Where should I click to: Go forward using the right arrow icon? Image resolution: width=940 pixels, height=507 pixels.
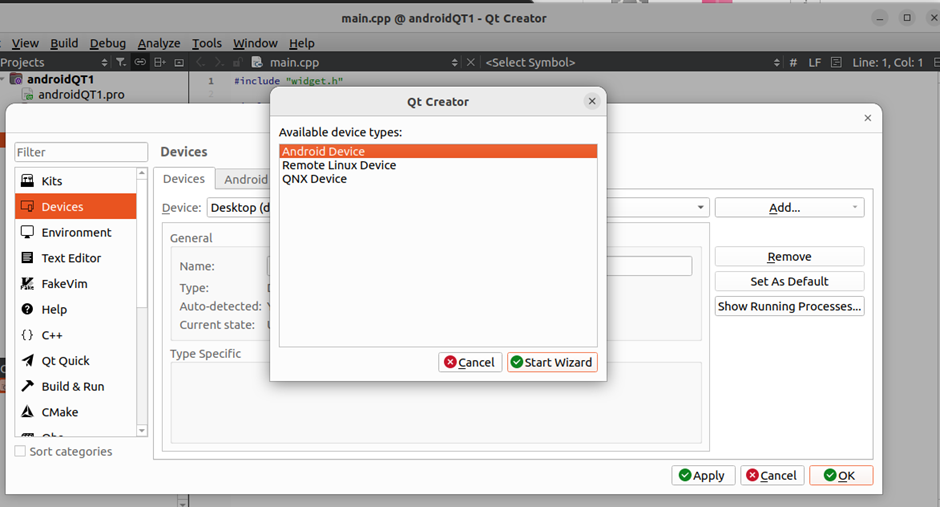(x=219, y=62)
